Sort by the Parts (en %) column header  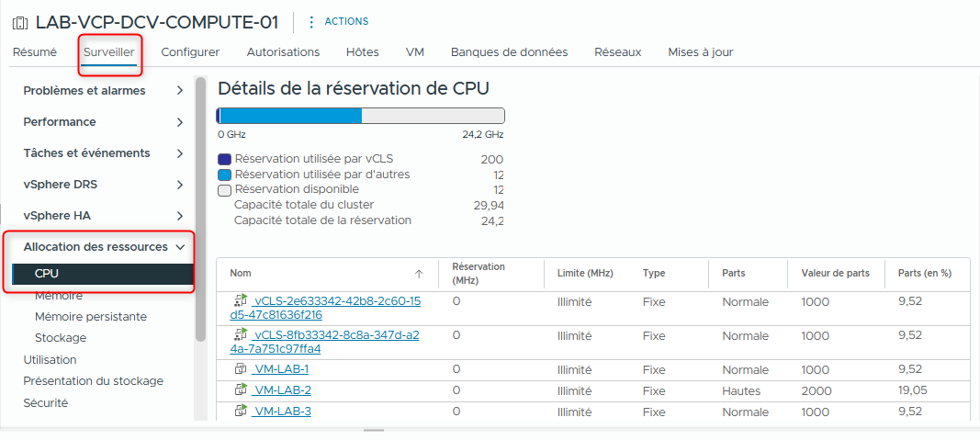coord(924,273)
